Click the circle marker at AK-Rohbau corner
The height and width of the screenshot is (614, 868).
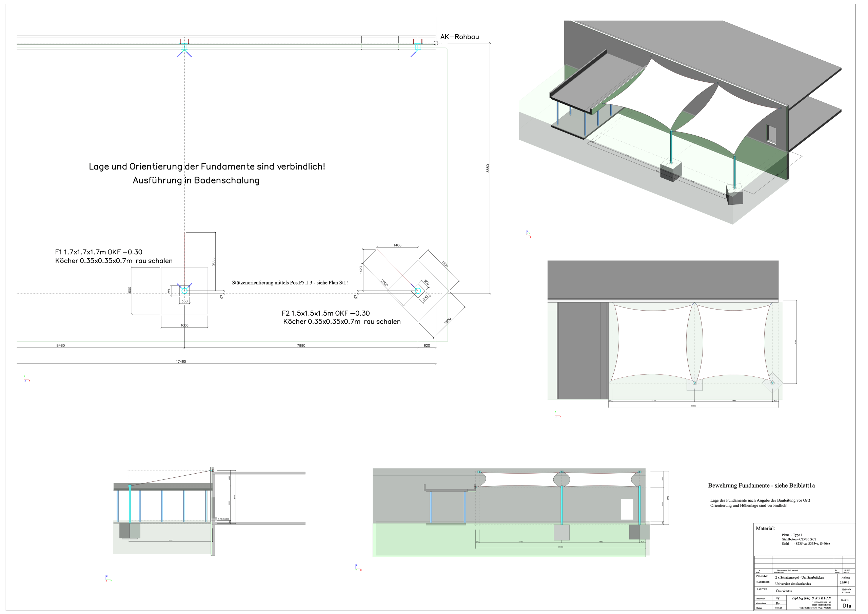pos(436,43)
